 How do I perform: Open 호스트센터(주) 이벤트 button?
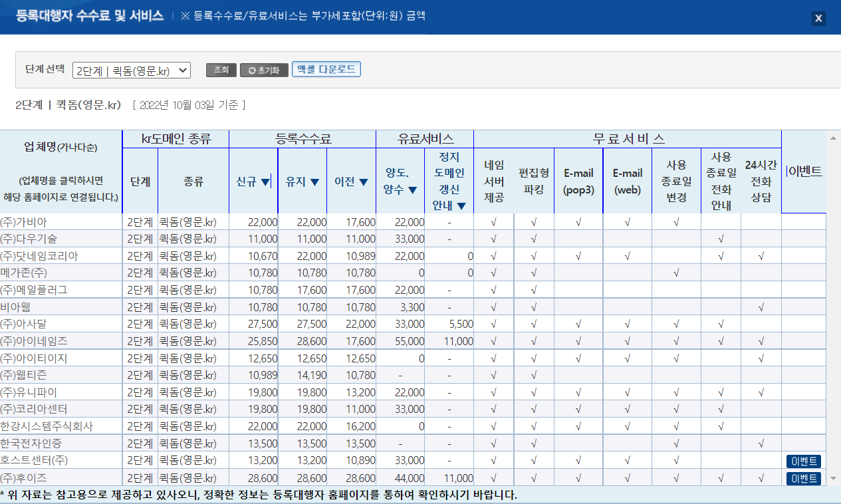pyautogui.click(x=803, y=461)
